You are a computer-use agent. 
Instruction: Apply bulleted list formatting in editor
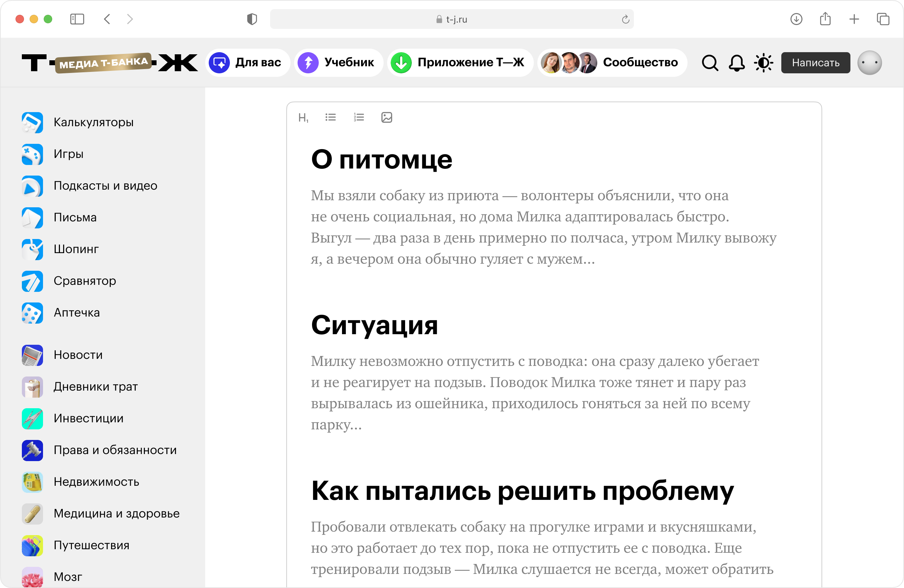pyautogui.click(x=330, y=117)
